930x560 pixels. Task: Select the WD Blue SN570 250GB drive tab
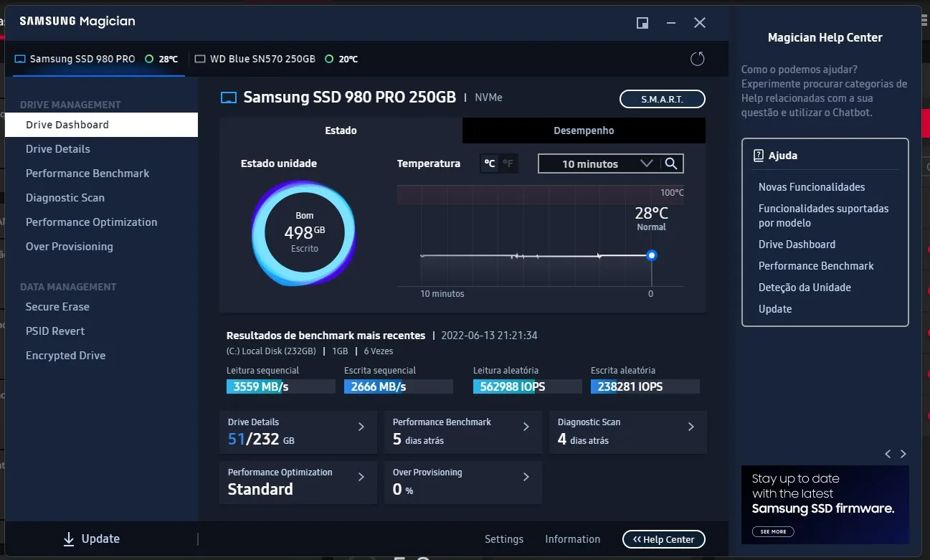276,59
